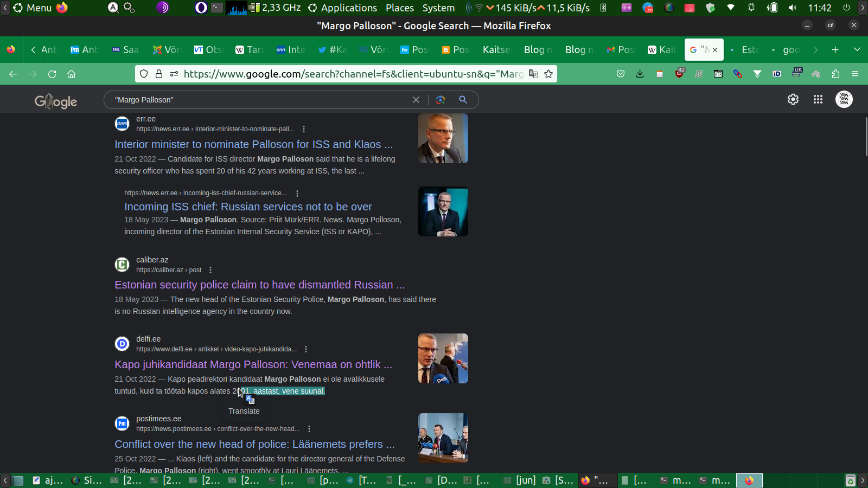Open Google quick settings gear

click(x=793, y=99)
